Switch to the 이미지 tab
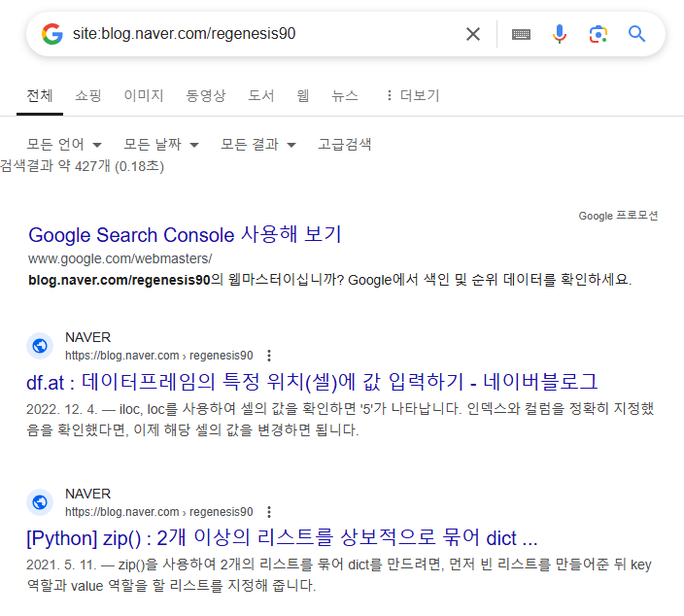This screenshot has width=684, height=616. pos(144,95)
